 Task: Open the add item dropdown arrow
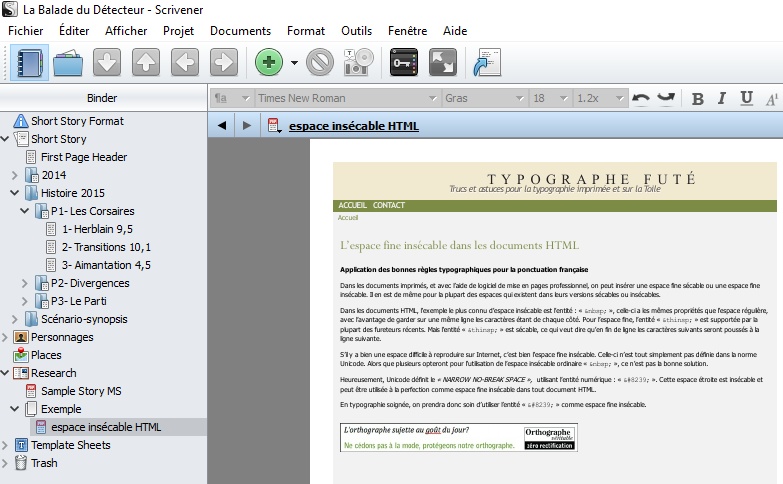point(294,63)
